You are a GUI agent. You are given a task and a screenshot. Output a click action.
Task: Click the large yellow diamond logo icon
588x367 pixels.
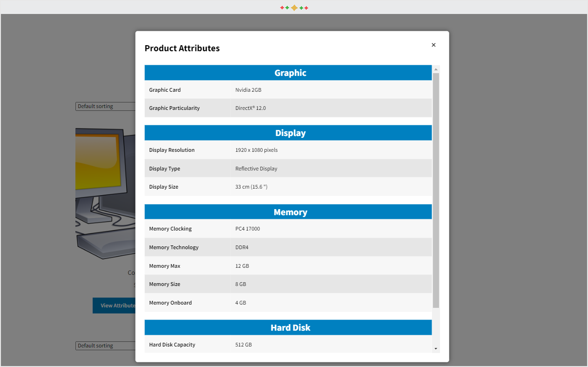[x=294, y=7]
